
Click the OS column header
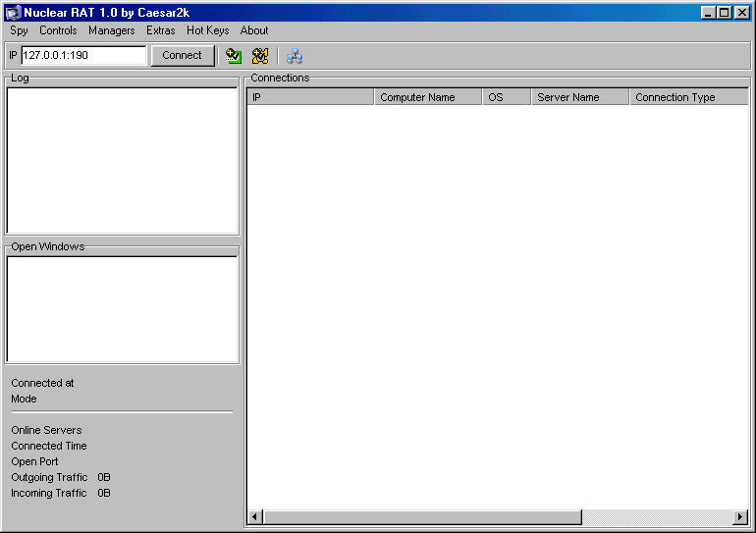[x=506, y=97]
